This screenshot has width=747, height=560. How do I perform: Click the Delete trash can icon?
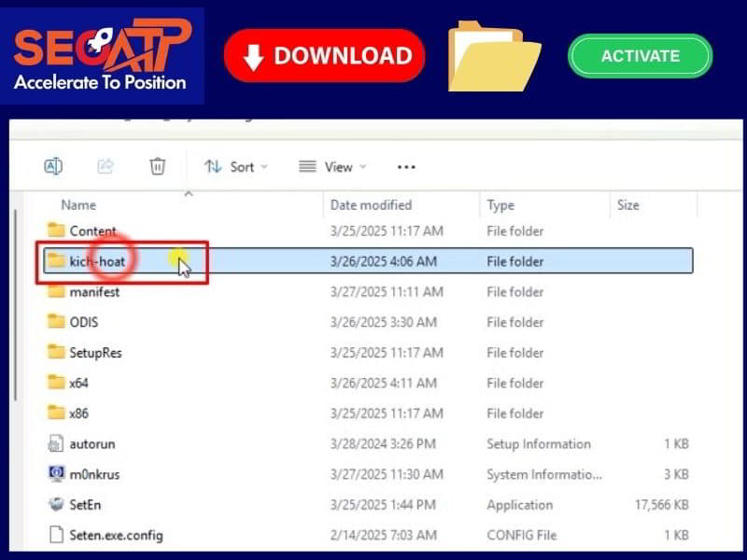(158, 166)
